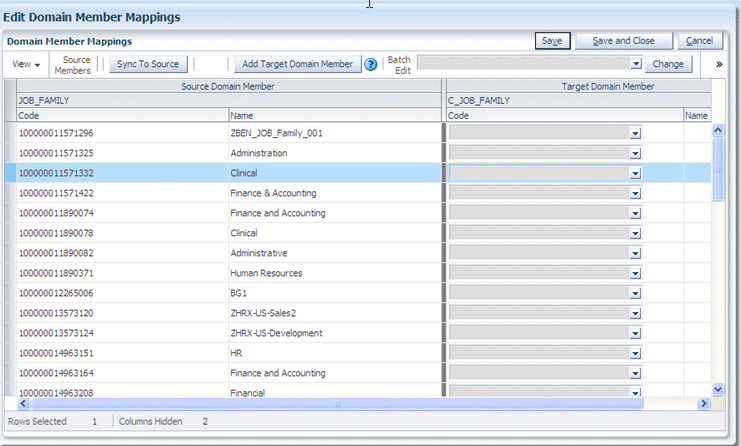This screenshot has height=446, width=741.
Task: Open target code dropdown for Human Resources
Action: [635, 274]
